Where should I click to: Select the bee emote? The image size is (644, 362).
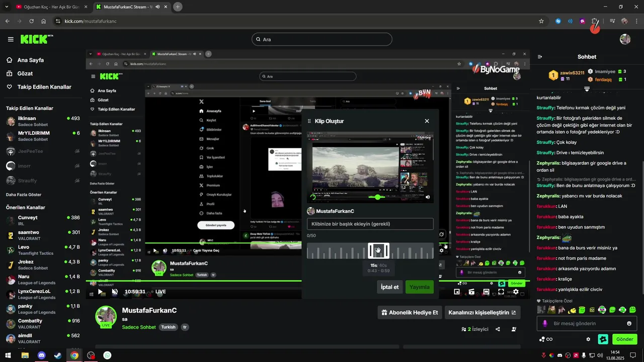[x=572, y=310]
